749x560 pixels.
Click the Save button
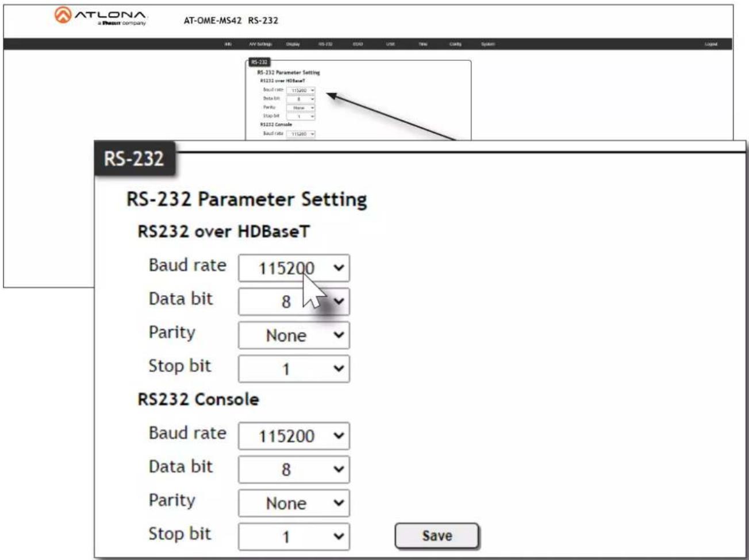pos(437,536)
